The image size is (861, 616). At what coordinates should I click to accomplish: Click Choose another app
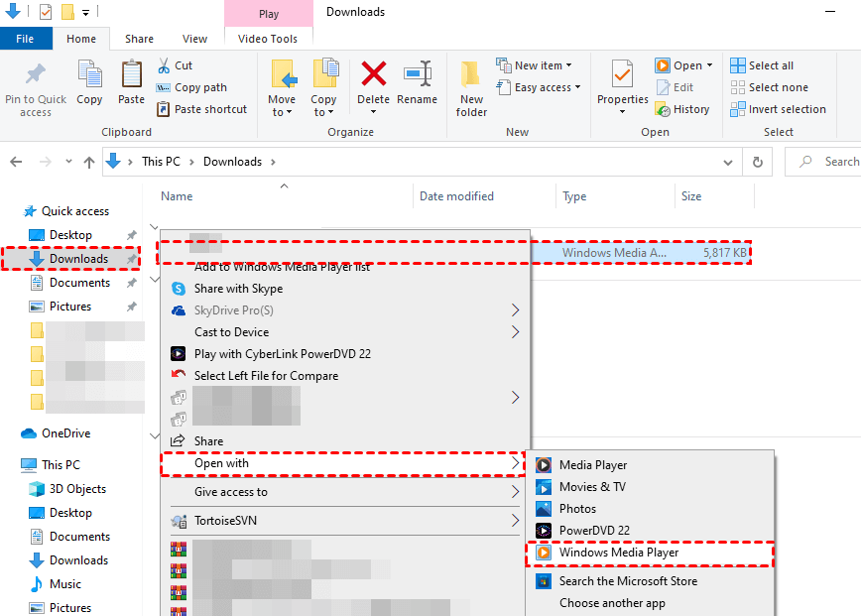[x=650, y=603]
